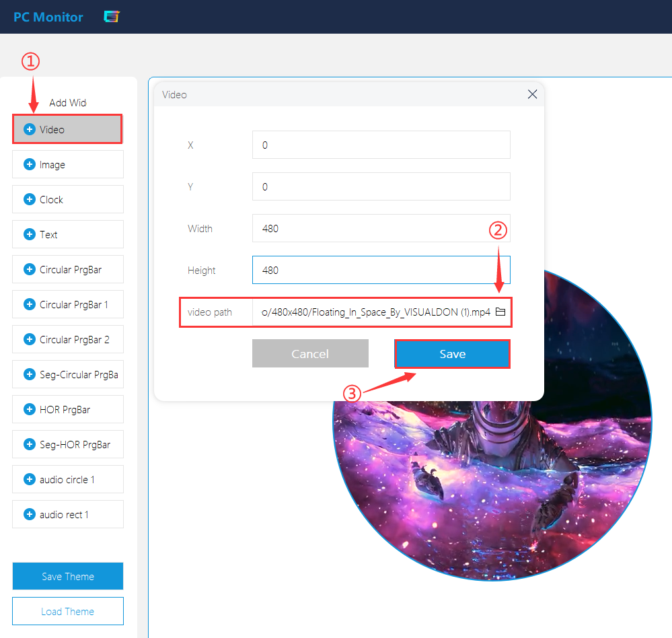The height and width of the screenshot is (638, 672).
Task: Click plus icon on Video widget
Action: pos(29,129)
